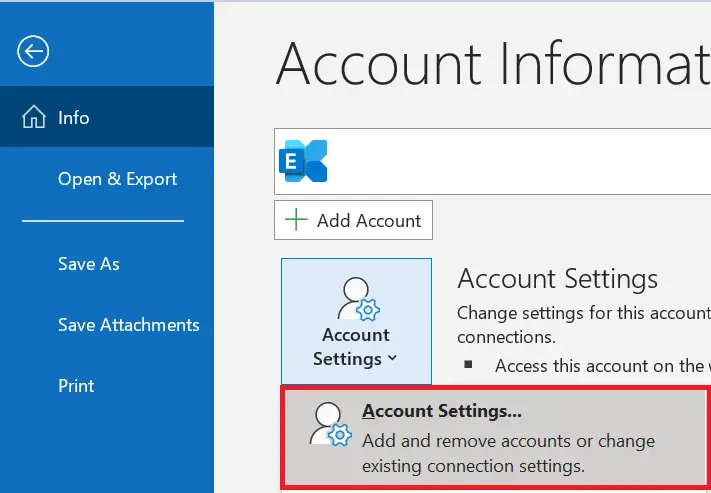Select the Info menu item
This screenshot has height=493, width=711.
(x=107, y=117)
